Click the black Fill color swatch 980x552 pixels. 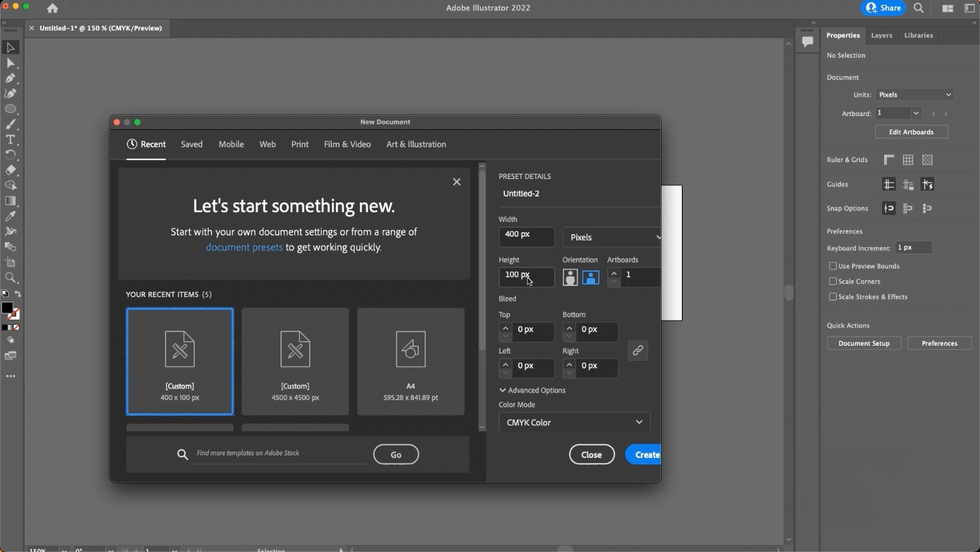[7, 308]
